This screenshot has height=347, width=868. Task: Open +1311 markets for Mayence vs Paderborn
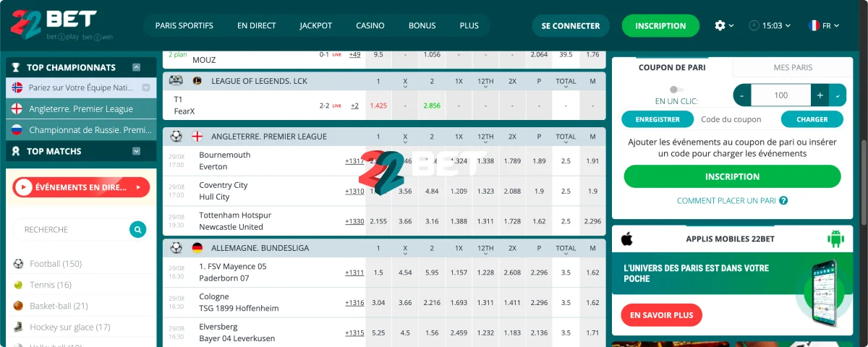pos(354,273)
